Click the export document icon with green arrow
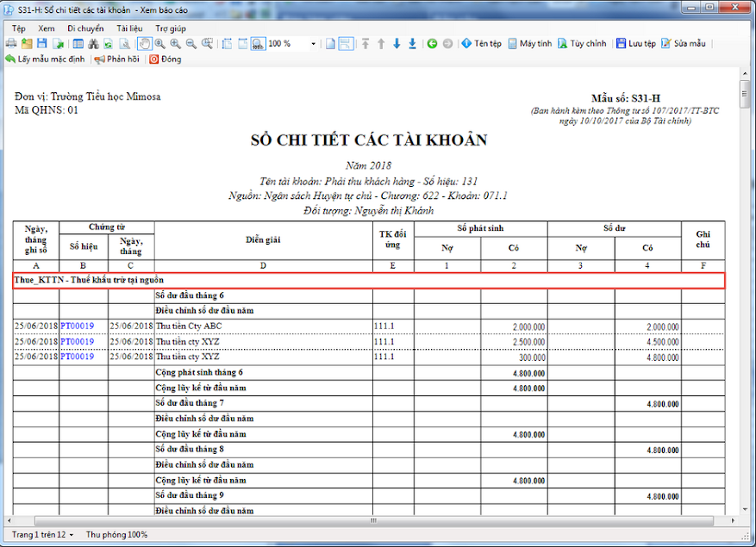The height and width of the screenshot is (547, 756). coord(59,44)
